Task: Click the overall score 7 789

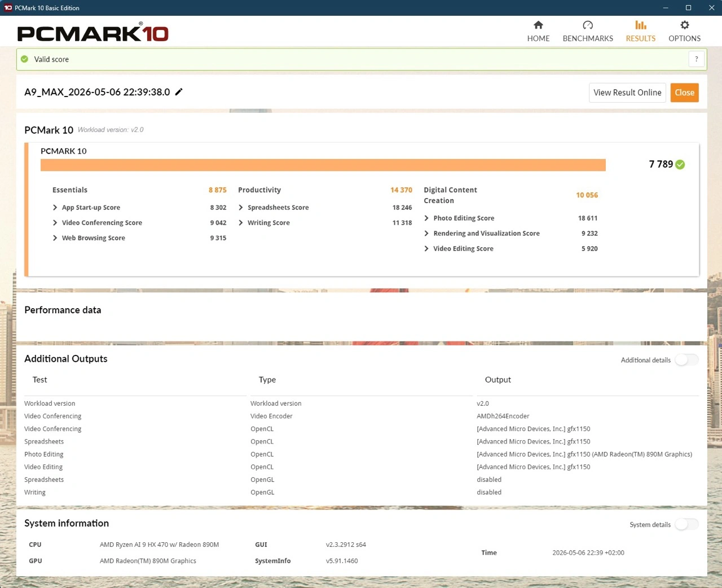Action: tap(661, 164)
